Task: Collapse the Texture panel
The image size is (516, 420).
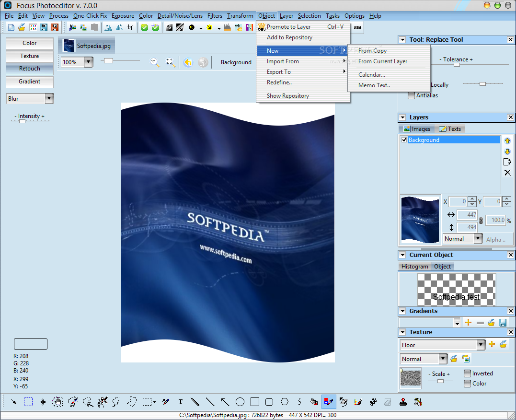Action: point(402,332)
